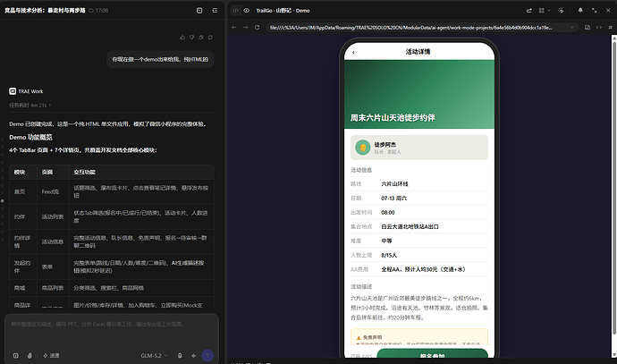617x364 pixels.
Task: Toggle the 速通 fast mode option
Action: coord(51,355)
